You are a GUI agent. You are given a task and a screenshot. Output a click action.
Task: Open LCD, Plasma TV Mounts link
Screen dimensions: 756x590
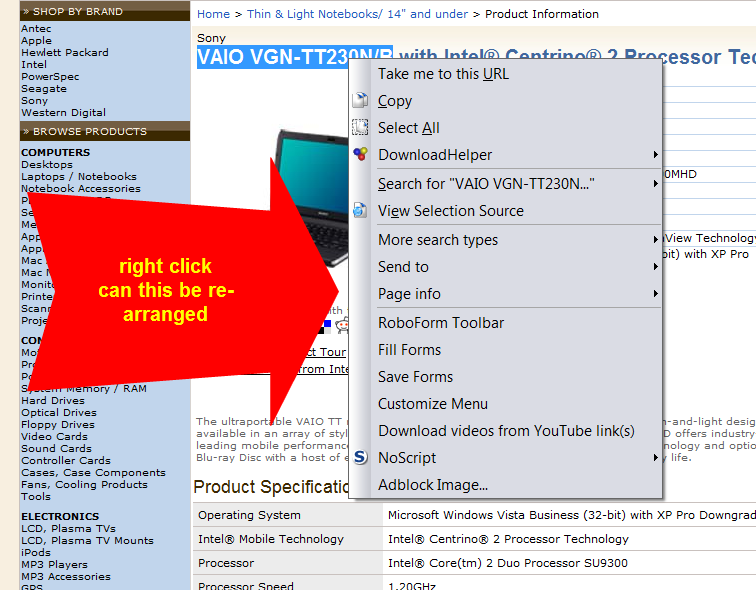click(x=87, y=540)
